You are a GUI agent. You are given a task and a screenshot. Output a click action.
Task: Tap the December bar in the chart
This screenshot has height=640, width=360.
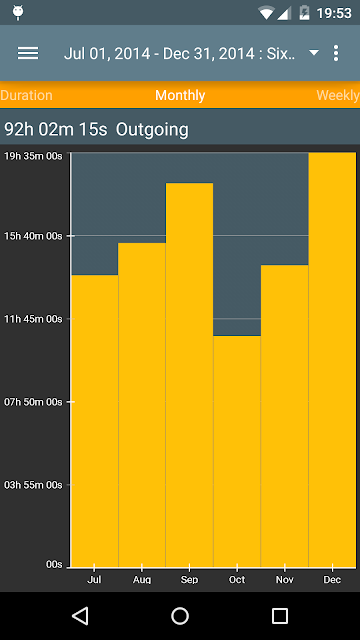tap(332, 360)
